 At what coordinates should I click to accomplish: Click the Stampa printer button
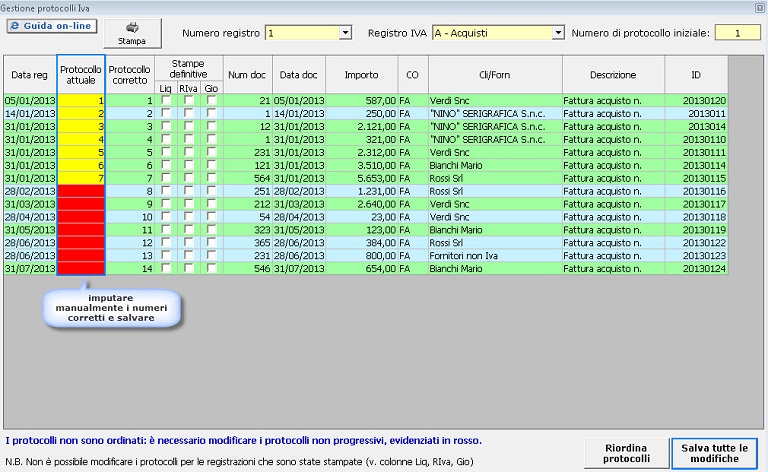pos(132,33)
